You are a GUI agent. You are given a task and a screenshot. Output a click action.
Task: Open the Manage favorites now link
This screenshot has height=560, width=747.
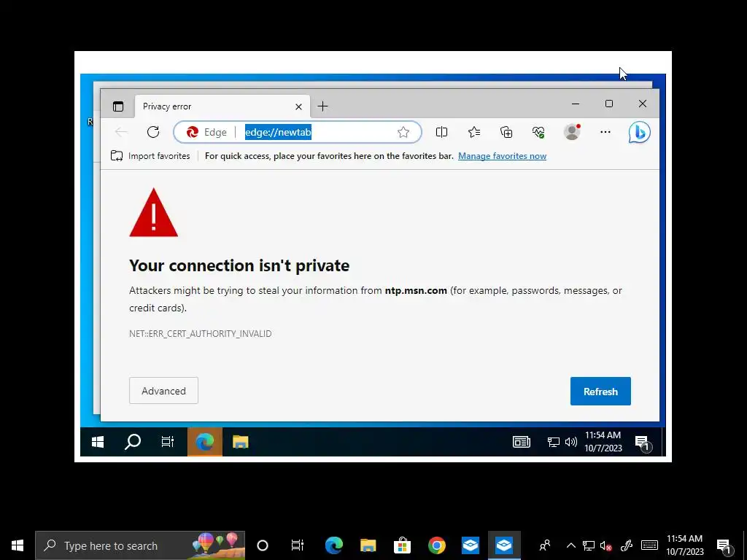[x=502, y=156]
